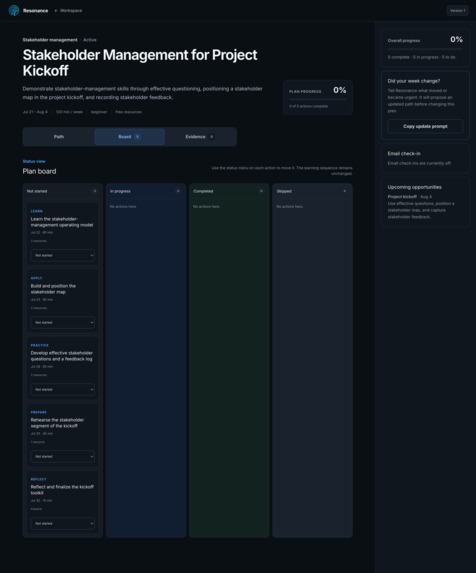Click the Resonance brand name
This screenshot has height=573, width=476.
coord(35,11)
